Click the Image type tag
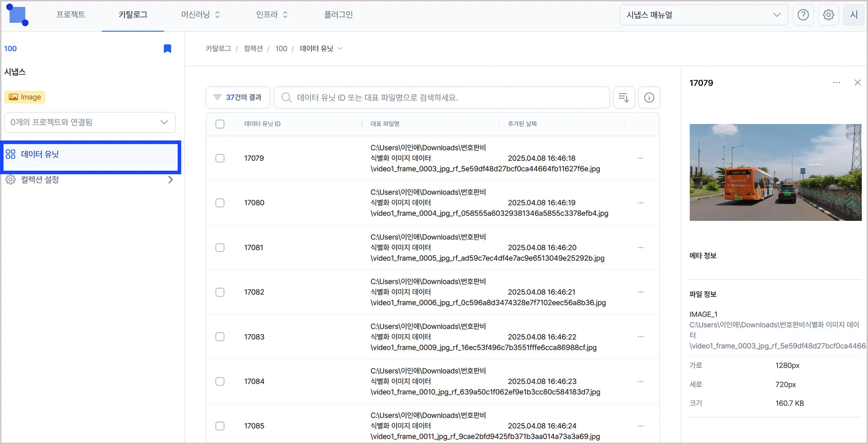 tap(25, 97)
